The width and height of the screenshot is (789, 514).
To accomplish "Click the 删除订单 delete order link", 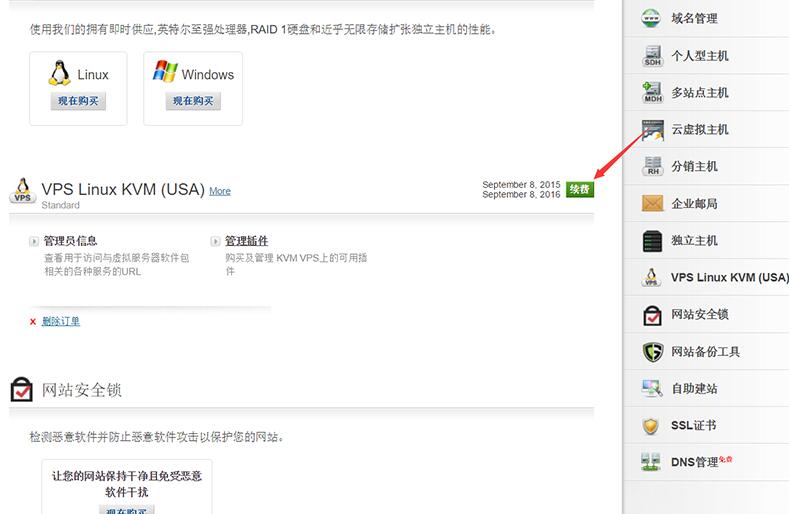I will (60, 321).
